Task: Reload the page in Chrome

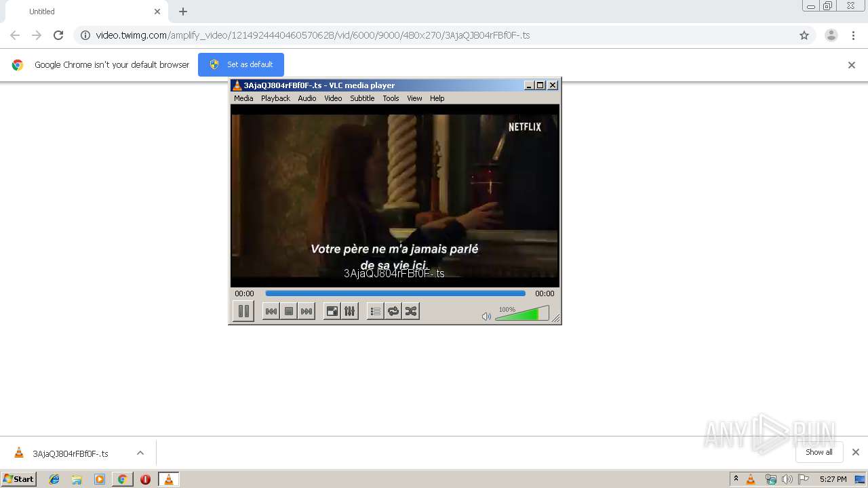Action: click(x=58, y=35)
